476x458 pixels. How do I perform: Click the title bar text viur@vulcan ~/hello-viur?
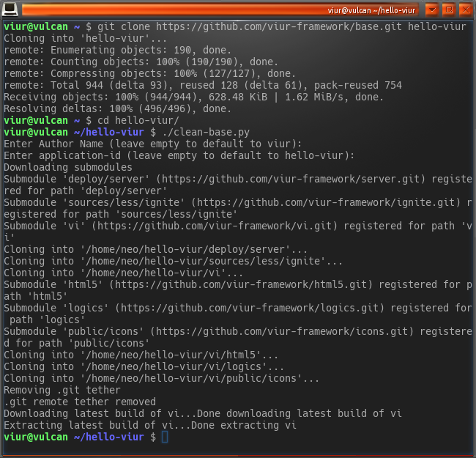coord(371,11)
